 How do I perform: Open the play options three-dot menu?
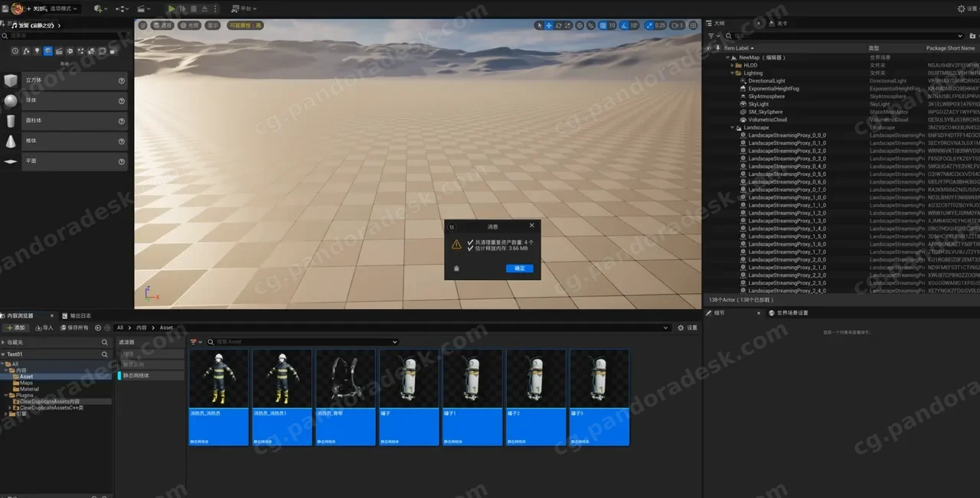215,8
